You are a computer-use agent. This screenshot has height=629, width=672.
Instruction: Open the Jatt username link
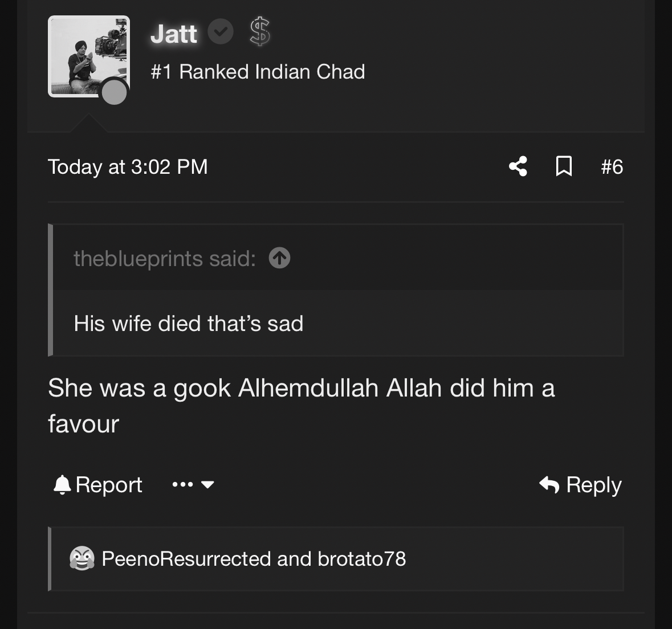(174, 34)
